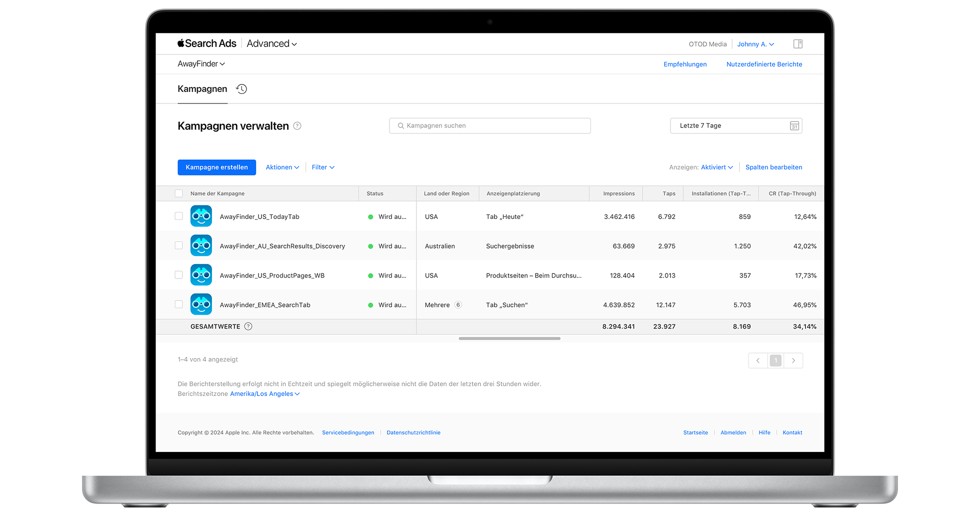Go to next page arrow
The image size is (980, 512).
(x=793, y=360)
